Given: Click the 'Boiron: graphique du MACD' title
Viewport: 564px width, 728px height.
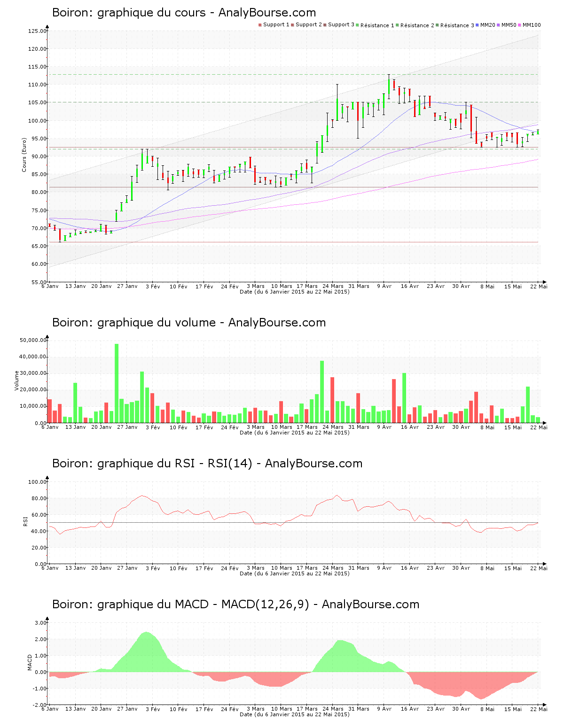Looking at the screenshot, I should click(235, 604).
